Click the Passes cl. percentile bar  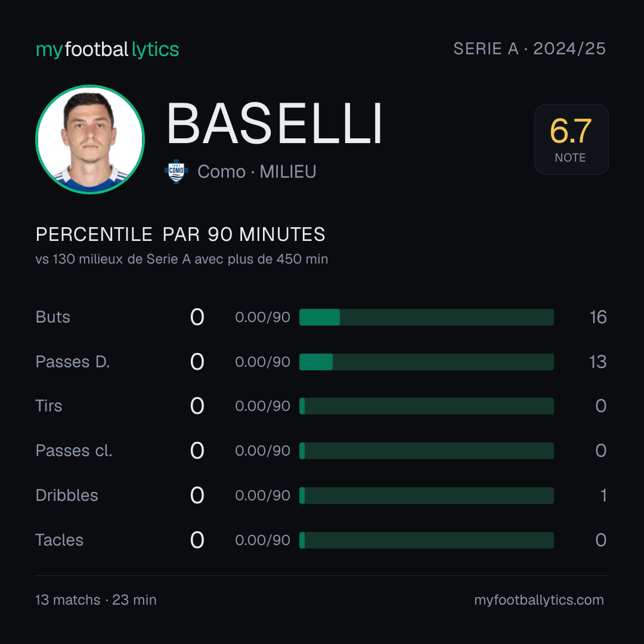(x=426, y=451)
